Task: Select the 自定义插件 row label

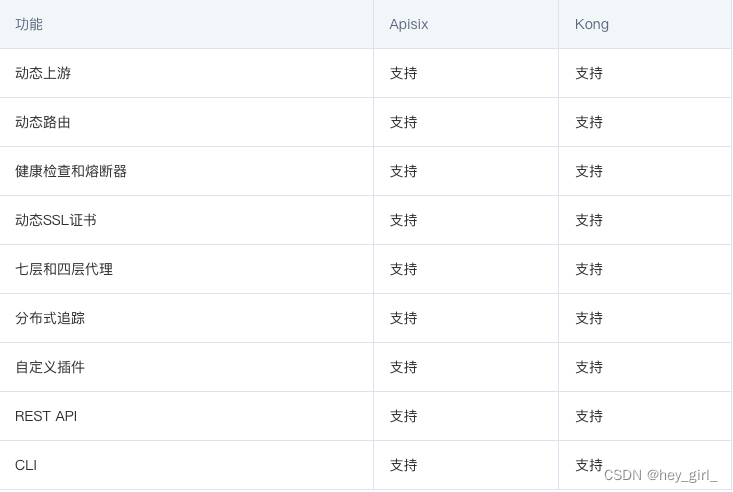Action: pos(50,368)
